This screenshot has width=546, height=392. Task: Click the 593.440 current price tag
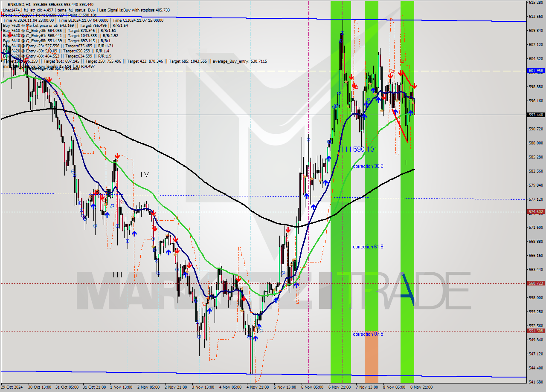[536, 115]
